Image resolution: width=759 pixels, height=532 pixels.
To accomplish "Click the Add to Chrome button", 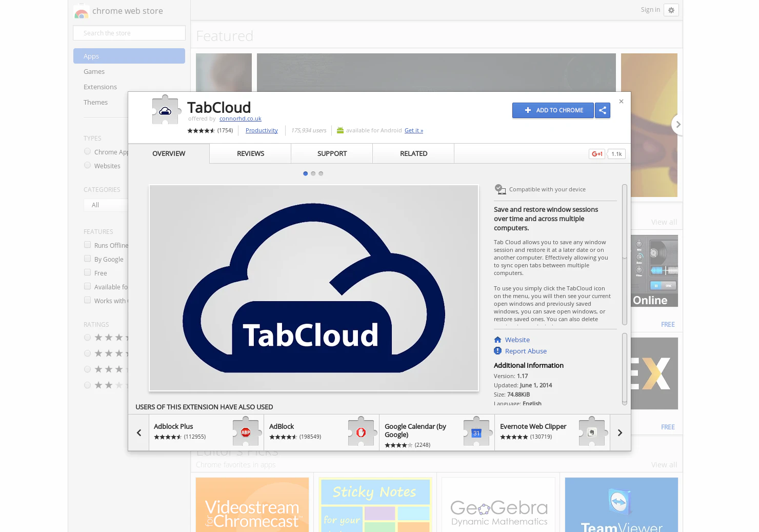I will click(x=553, y=110).
